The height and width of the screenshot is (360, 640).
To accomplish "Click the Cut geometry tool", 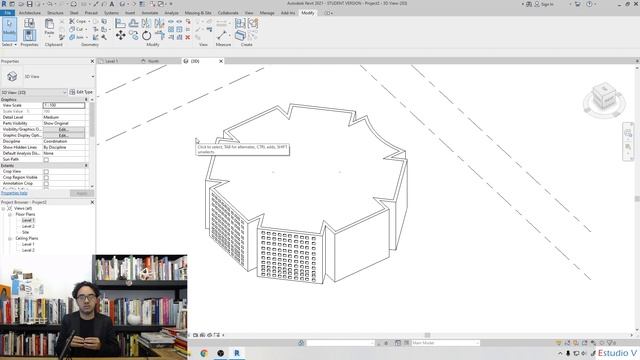I will (77, 29).
